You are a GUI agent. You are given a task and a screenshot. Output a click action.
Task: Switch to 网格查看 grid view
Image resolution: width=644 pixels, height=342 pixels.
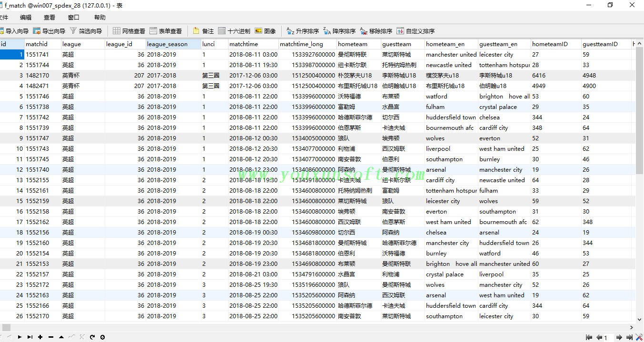click(x=129, y=31)
